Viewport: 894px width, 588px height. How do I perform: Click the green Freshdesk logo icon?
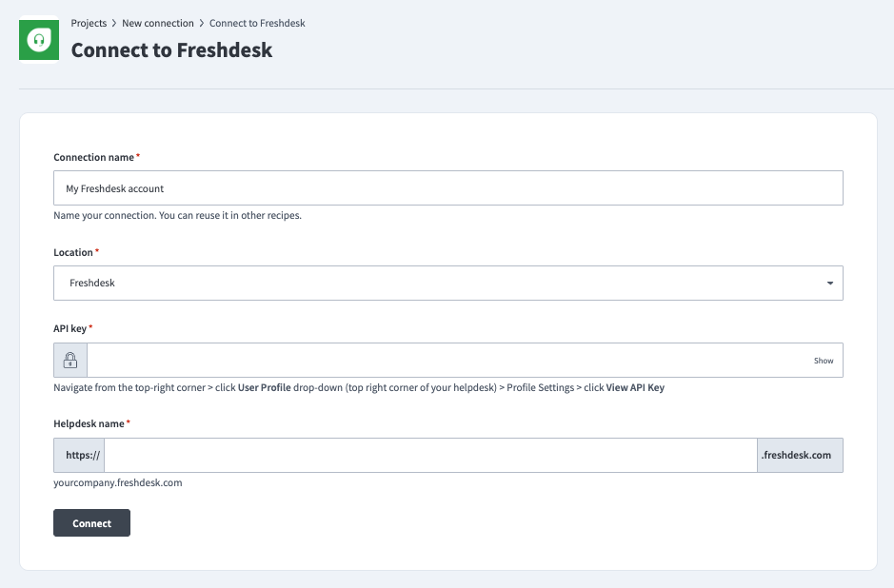[x=38, y=40]
